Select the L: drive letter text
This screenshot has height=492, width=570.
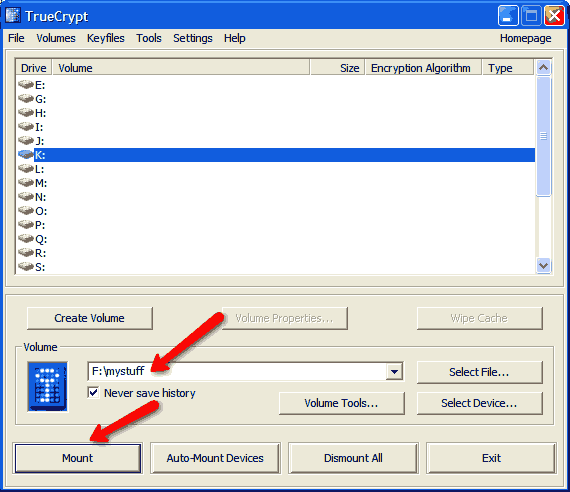coord(39,169)
